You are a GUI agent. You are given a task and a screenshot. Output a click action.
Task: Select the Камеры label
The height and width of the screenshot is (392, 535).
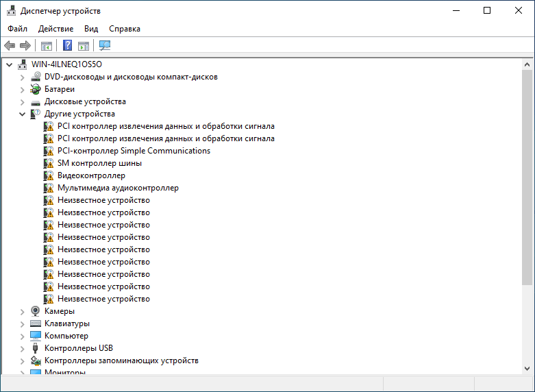tap(60, 311)
